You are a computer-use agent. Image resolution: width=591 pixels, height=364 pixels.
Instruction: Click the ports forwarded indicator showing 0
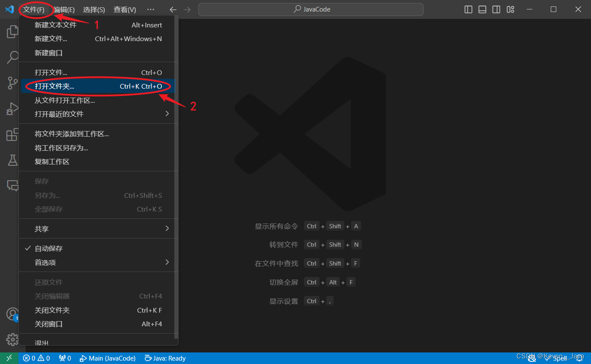[65, 358]
